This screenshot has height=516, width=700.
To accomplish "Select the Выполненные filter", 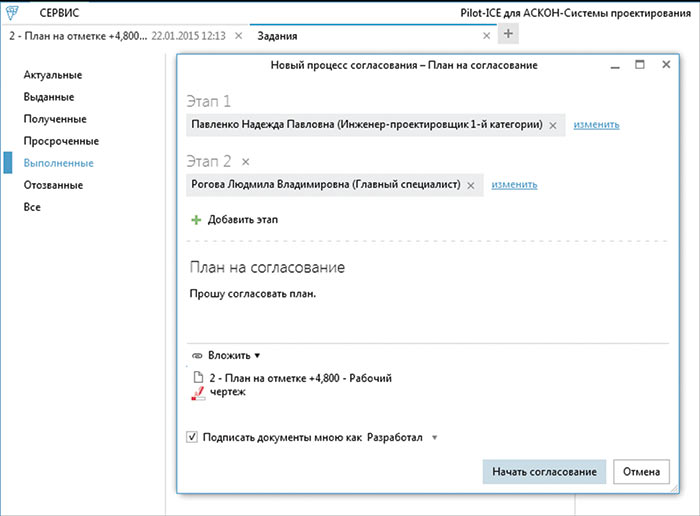I will click(58, 163).
